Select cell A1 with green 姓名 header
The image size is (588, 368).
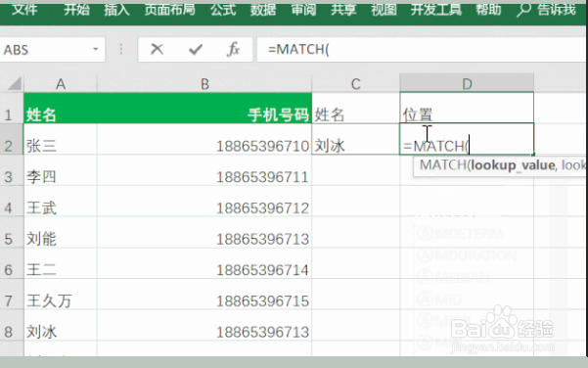click(x=61, y=108)
